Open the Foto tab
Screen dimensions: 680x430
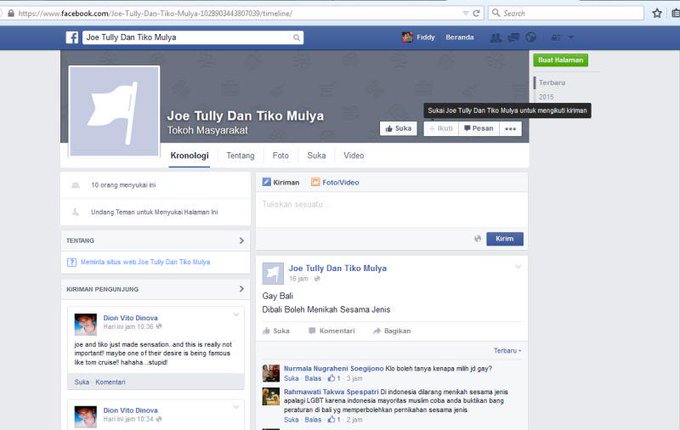(281, 155)
